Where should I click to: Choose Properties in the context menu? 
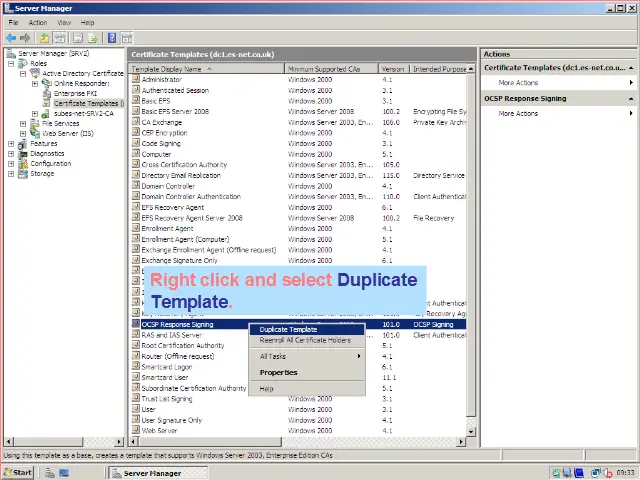click(x=307, y=372)
